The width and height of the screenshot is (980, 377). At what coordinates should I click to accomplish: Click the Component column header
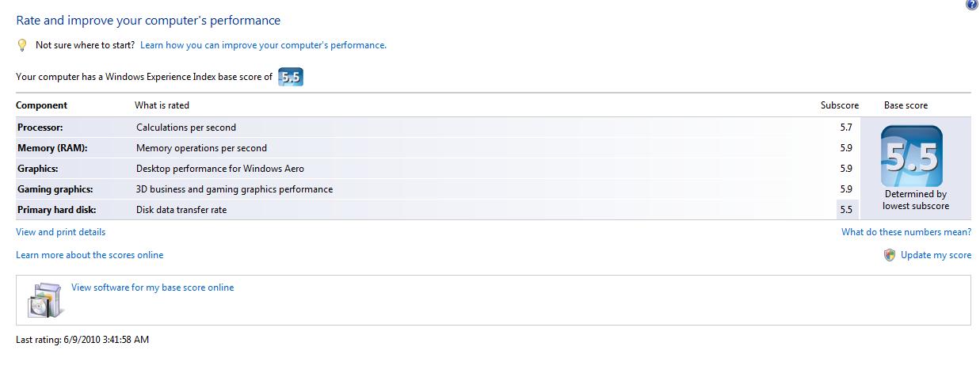41,105
